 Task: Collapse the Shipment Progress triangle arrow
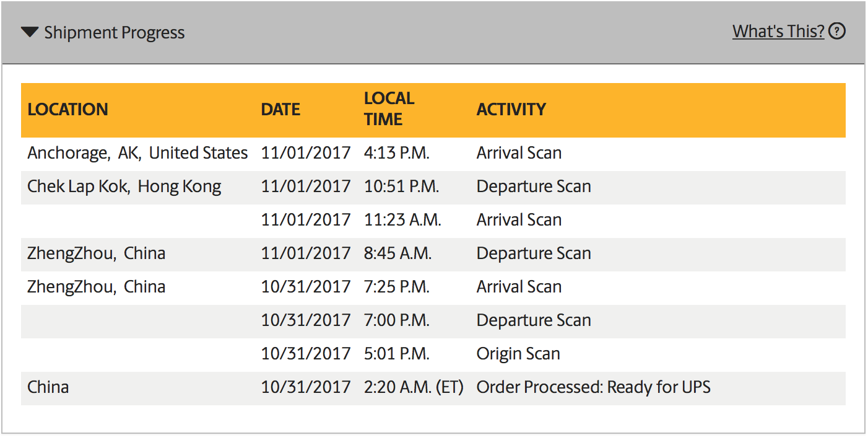[29, 32]
